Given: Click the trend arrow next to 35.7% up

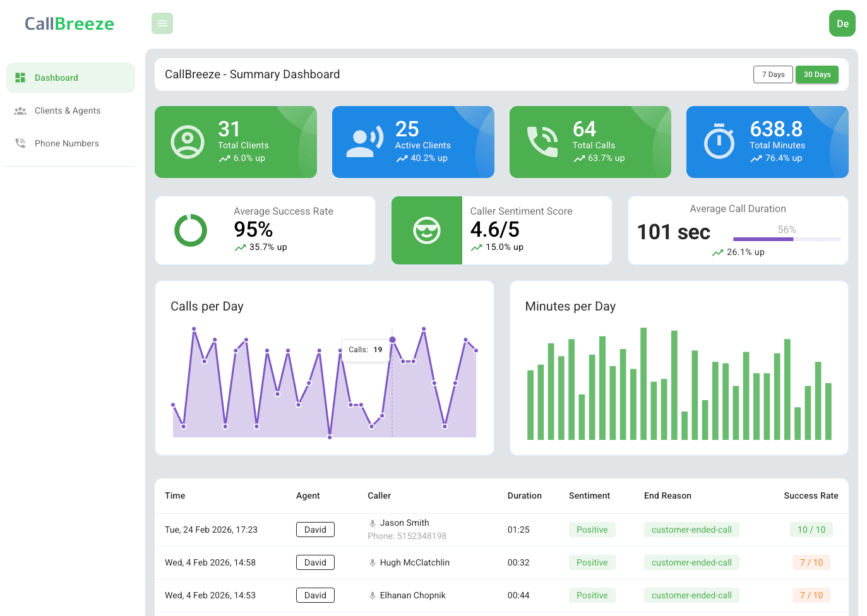Looking at the screenshot, I should click(240, 248).
